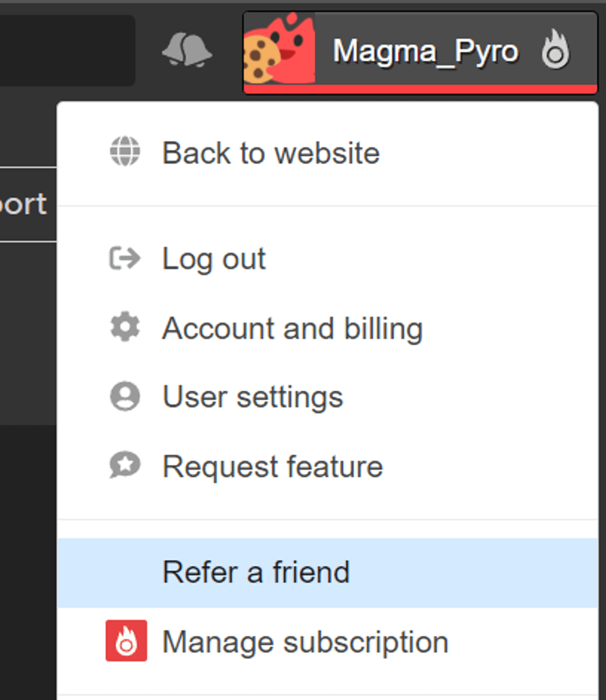Viewport: 606px width, 700px height.
Task: Click the dark search field in header
Action: (67, 50)
